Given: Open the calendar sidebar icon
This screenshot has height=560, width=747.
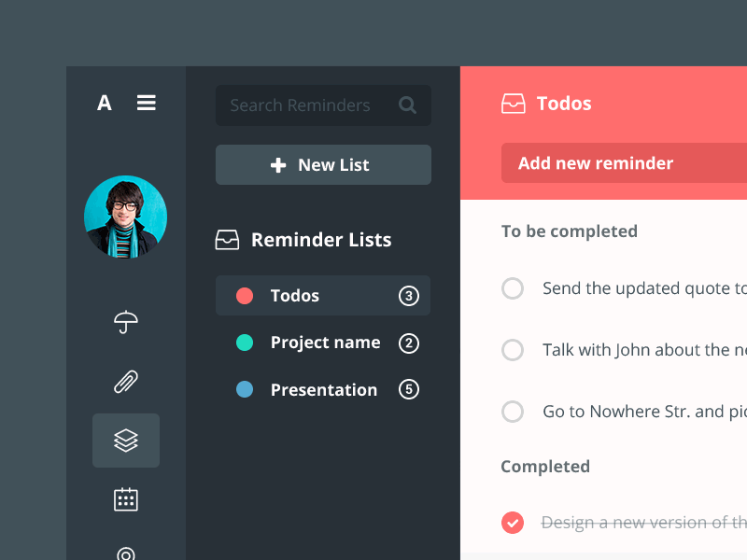Looking at the screenshot, I should pyautogui.click(x=126, y=499).
